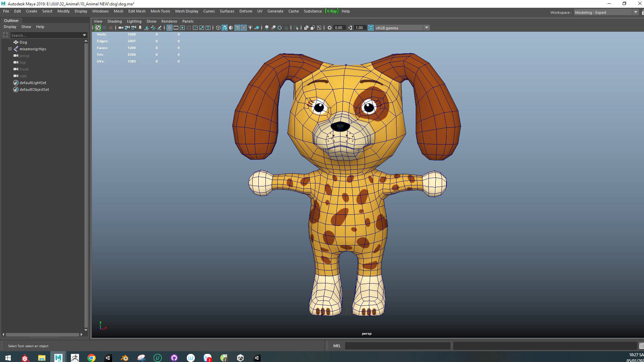Open the Outliner Show menu
The height and width of the screenshot is (362, 644).
pos(26,27)
